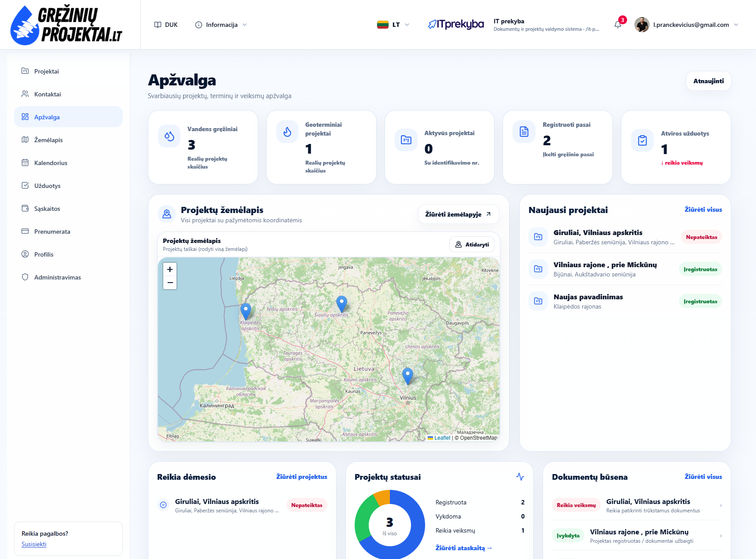Click the Geoterminiai projektai flame icon
Viewport: 756px width, 559px height.
coord(287,132)
